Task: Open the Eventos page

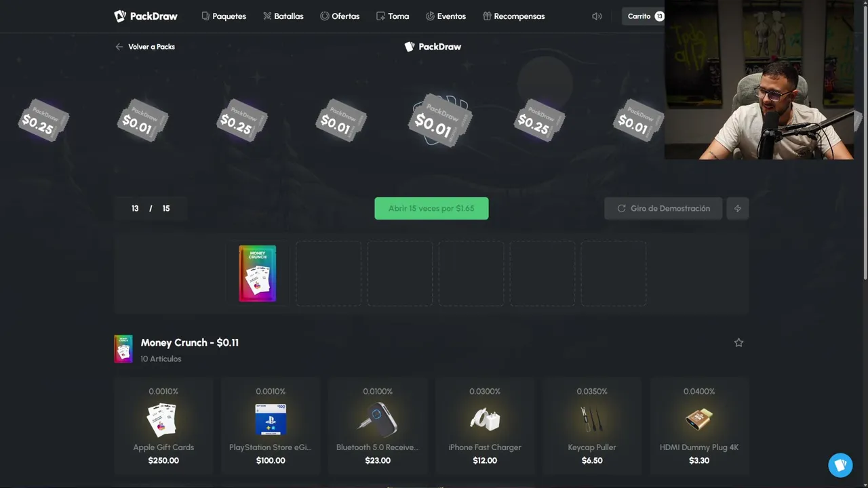Action: pyautogui.click(x=446, y=16)
